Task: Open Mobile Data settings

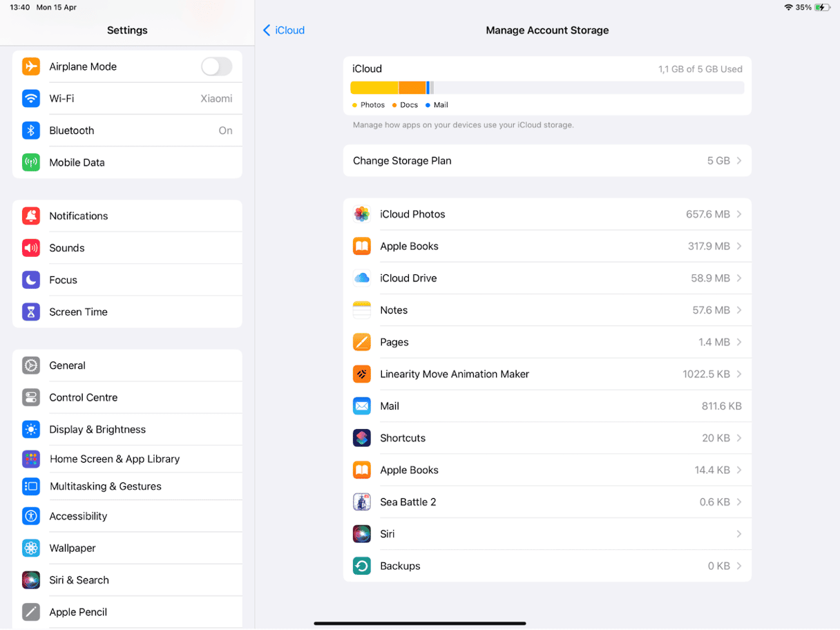Action: point(127,162)
